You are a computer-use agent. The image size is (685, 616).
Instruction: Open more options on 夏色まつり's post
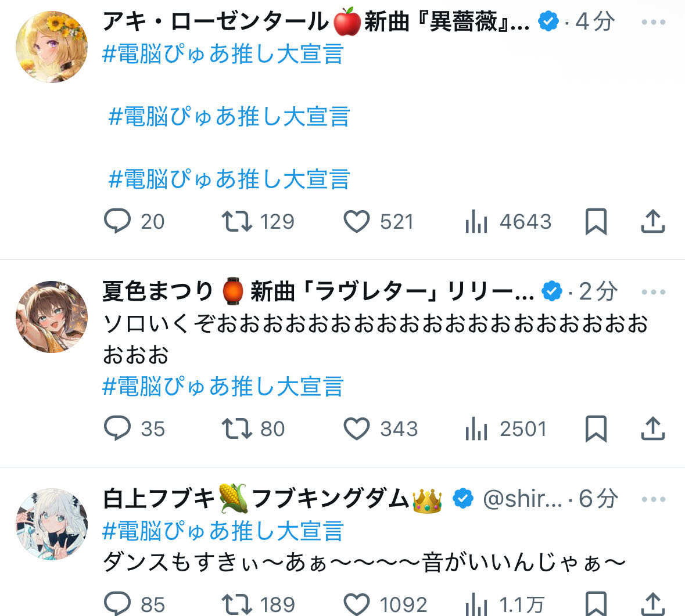653,291
